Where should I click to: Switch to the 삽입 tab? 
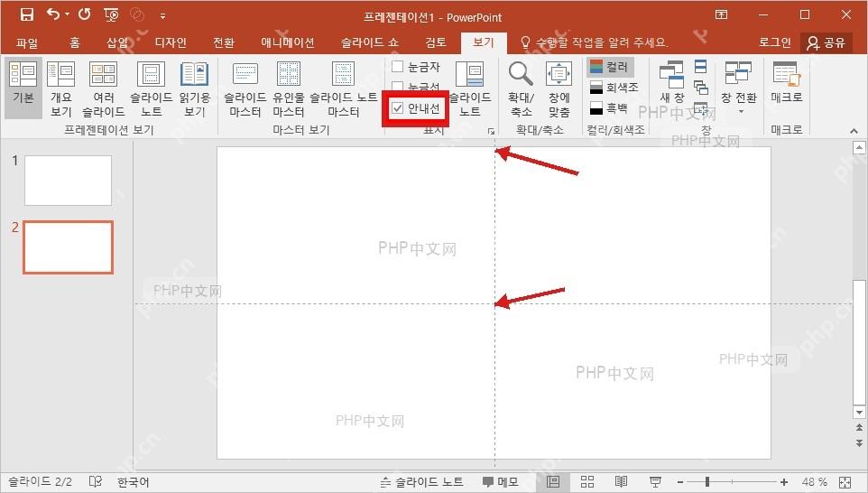pyautogui.click(x=117, y=42)
